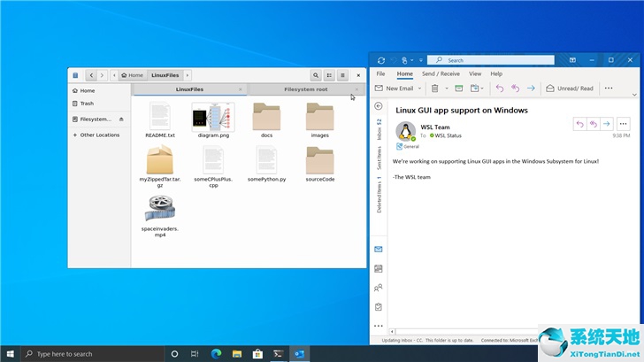Click the WSL Team penguin avatar
The height and width of the screenshot is (362, 644).
click(405, 131)
